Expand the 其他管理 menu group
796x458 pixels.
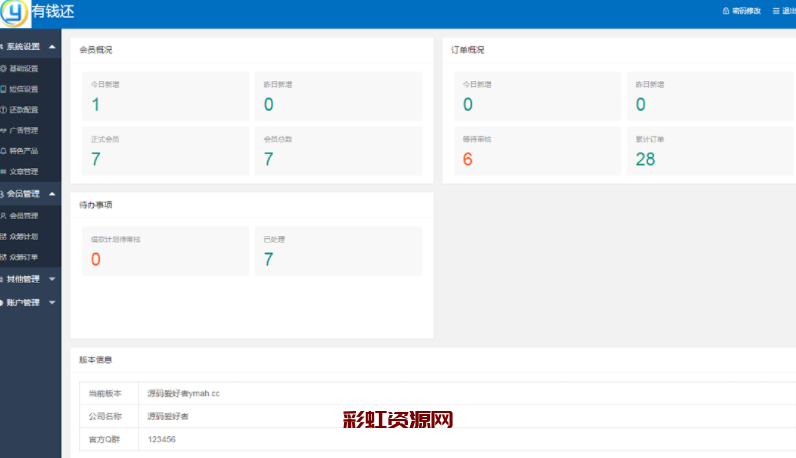point(51,279)
